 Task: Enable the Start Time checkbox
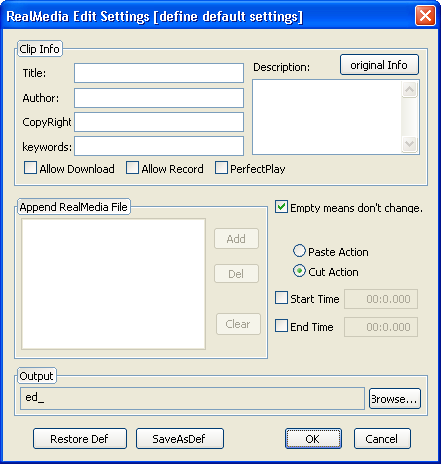(x=281, y=298)
